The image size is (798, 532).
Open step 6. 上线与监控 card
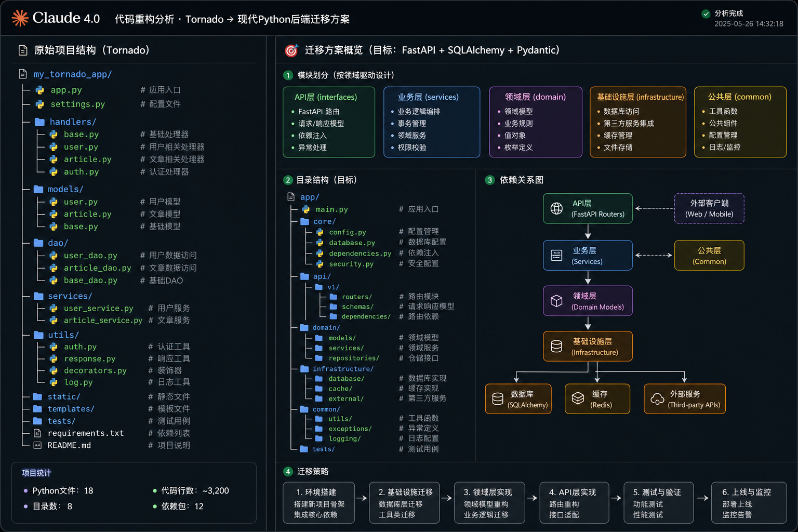point(749,503)
